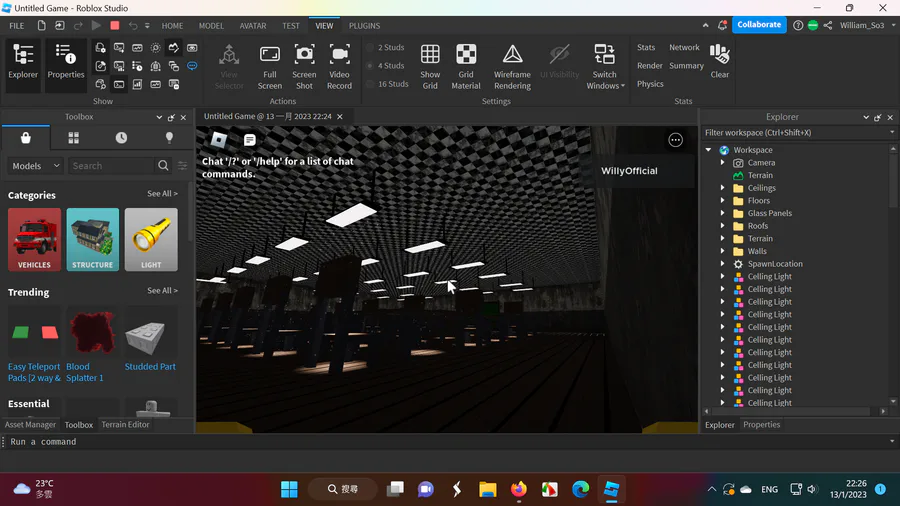This screenshot has height=506, width=900.
Task: Select the 4 Studs grid option
Action: [x=386, y=66]
